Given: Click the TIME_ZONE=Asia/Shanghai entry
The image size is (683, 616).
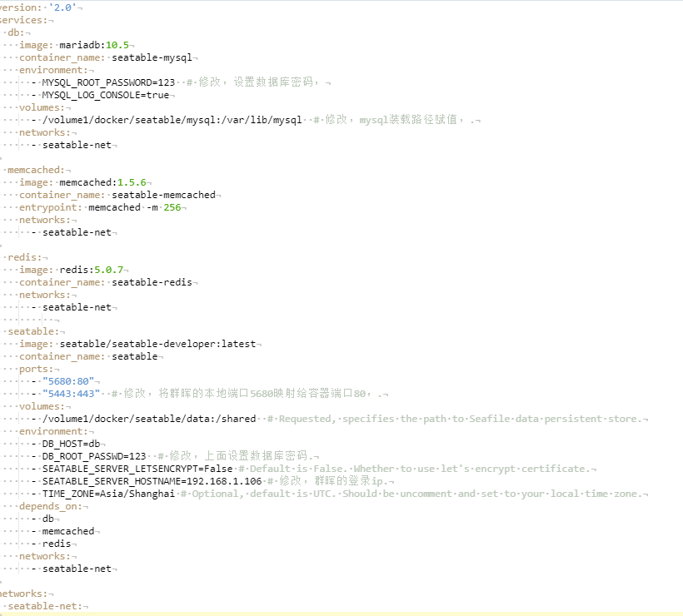Looking at the screenshot, I should (x=108, y=494).
